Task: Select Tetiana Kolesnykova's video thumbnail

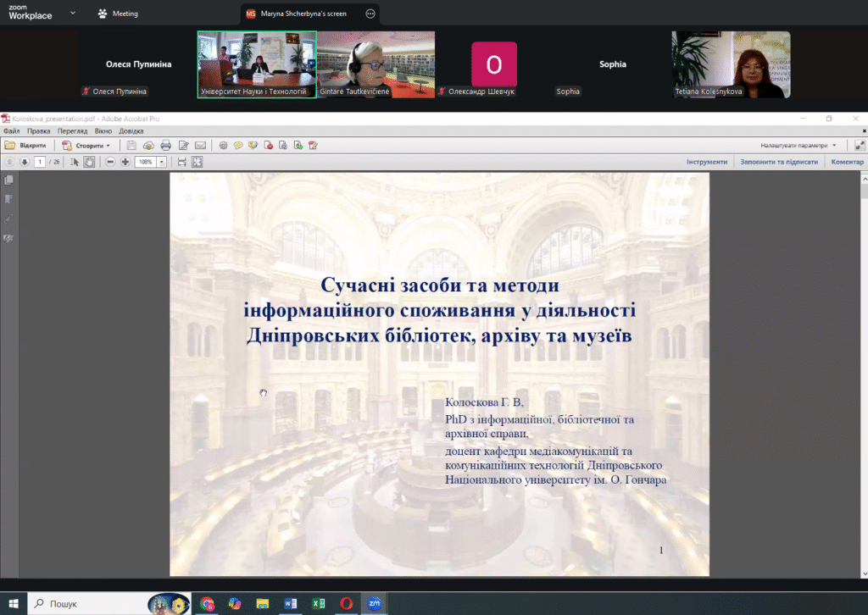Action: click(731, 64)
